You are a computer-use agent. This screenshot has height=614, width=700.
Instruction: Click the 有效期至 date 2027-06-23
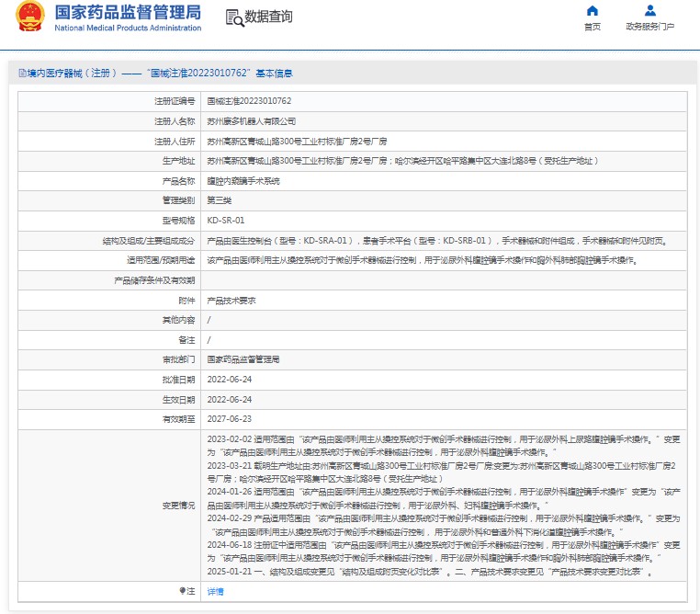pos(230,419)
